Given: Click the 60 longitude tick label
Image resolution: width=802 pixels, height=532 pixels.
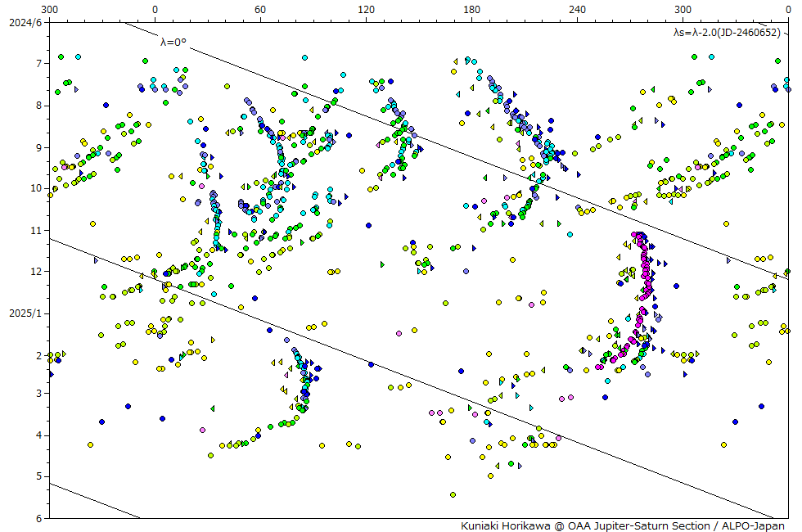Looking at the screenshot, I should 260,10.
